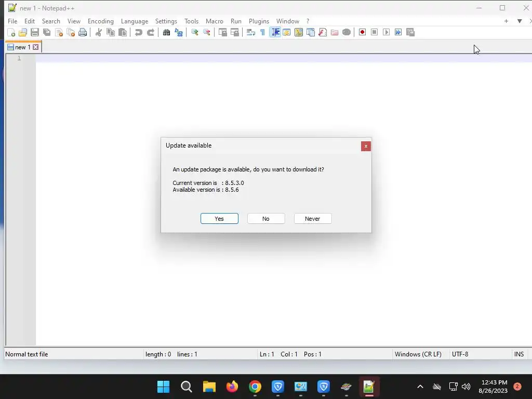Screen dimensions: 532x399
Task: Click the New file toolbar icon
Action: coord(11,32)
